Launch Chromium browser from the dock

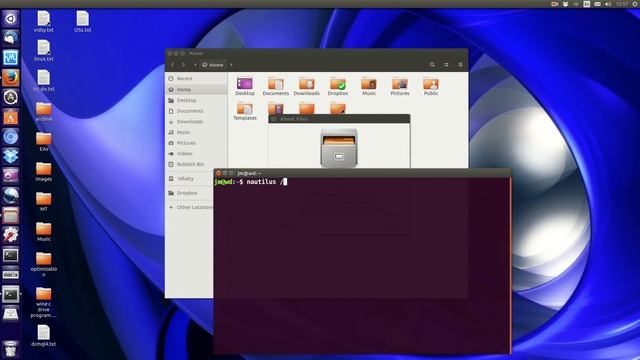point(11,137)
